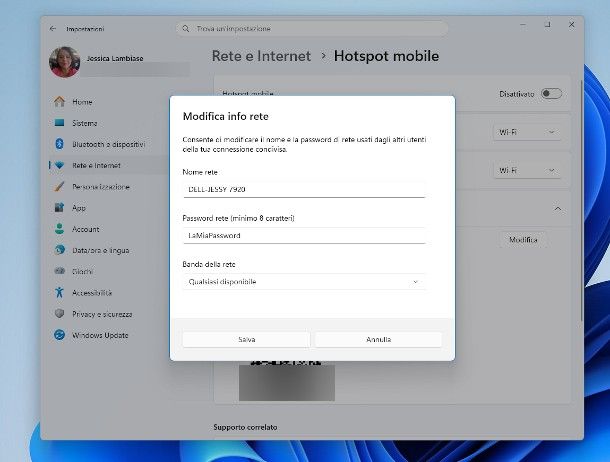610x462 pixels.
Task: Click the Modifica info rete title
Action: (226, 116)
